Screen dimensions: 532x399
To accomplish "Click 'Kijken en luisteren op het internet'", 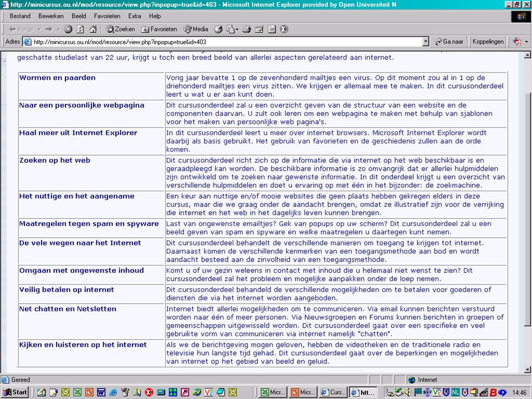I will 83,345.
